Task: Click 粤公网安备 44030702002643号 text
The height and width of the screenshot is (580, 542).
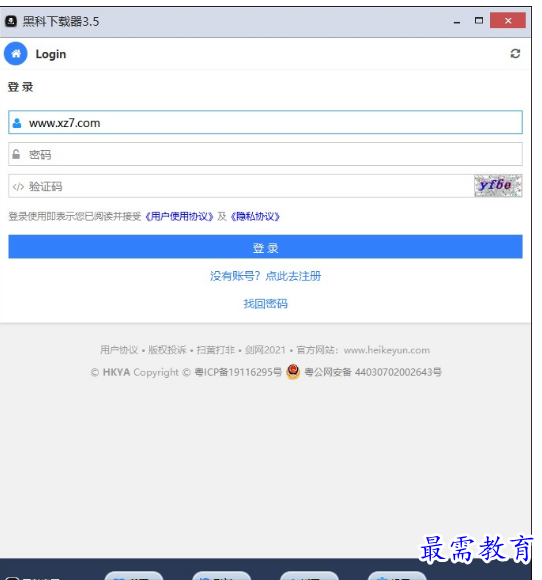Action: click(x=373, y=372)
